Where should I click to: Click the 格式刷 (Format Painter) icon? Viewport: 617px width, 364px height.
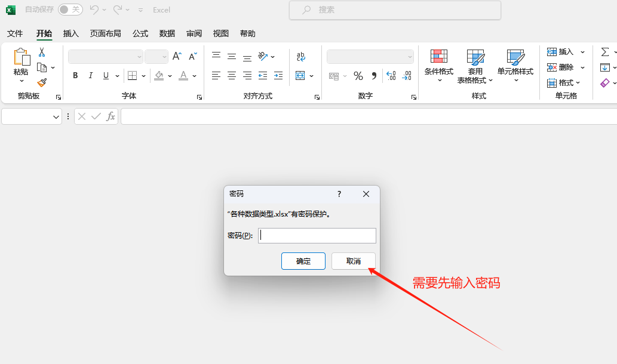point(42,82)
